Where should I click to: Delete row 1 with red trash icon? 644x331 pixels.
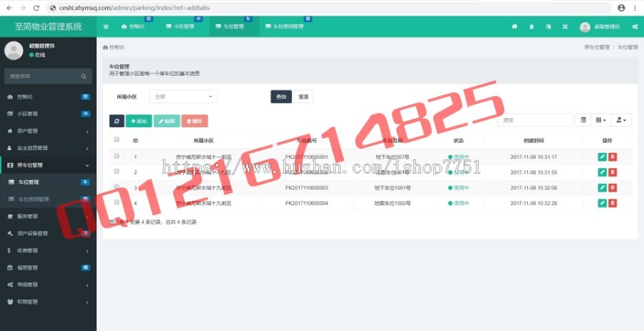613,157
